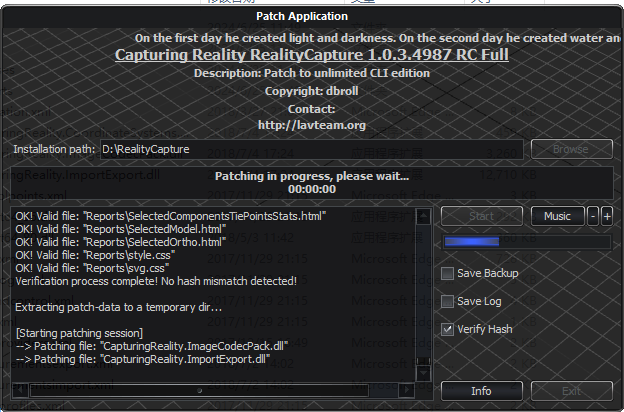Click the log vertical scrollbar thumb
This screenshot has height=412, width=624.
[x=423, y=361]
